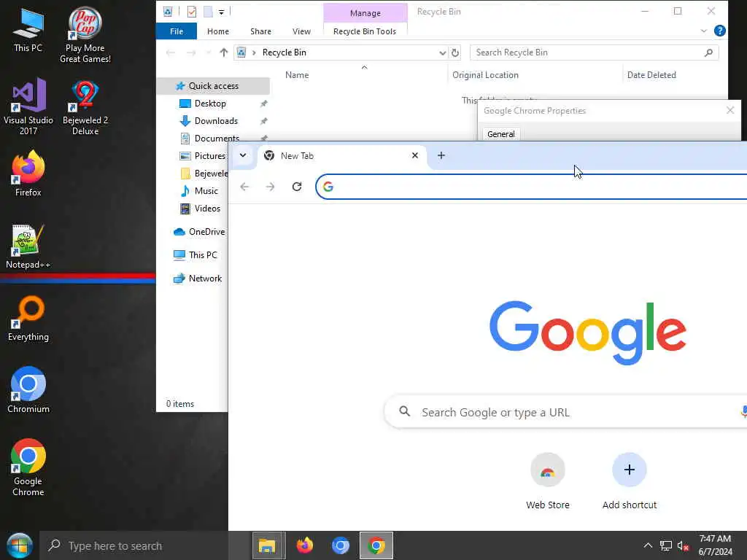Click the Search Google or type a URL box
747x560 pixels.
pyautogui.click(x=565, y=413)
